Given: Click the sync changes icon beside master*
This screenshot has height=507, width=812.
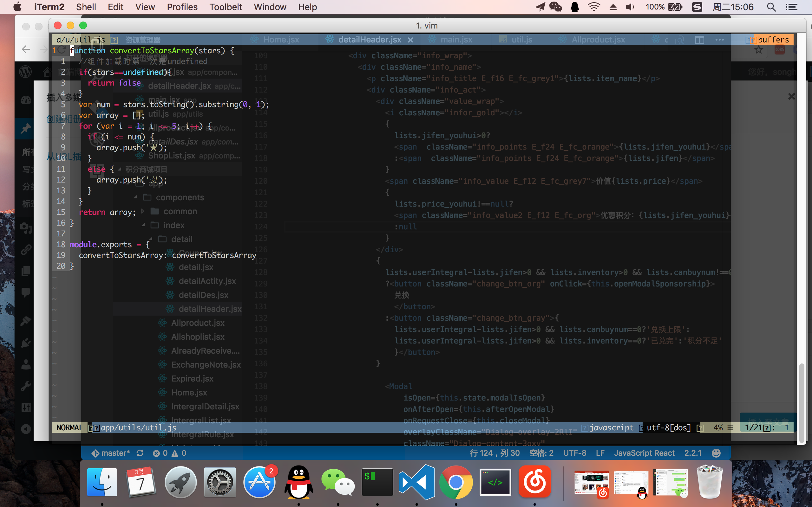Looking at the screenshot, I should tap(140, 453).
